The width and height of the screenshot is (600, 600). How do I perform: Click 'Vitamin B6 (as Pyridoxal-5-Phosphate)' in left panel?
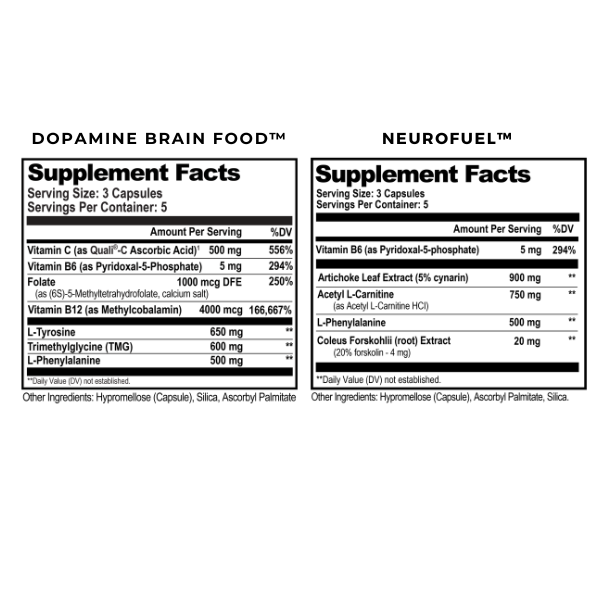click(x=115, y=266)
